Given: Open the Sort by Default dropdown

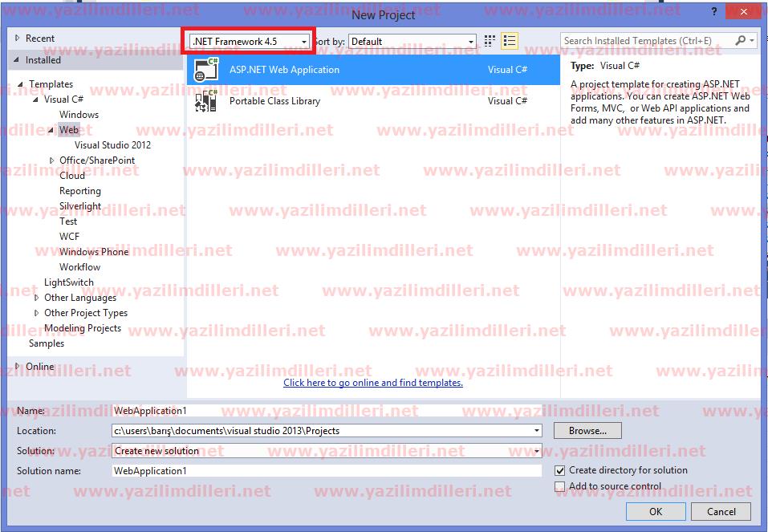Looking at the screenshot, I should click(412, 42).
